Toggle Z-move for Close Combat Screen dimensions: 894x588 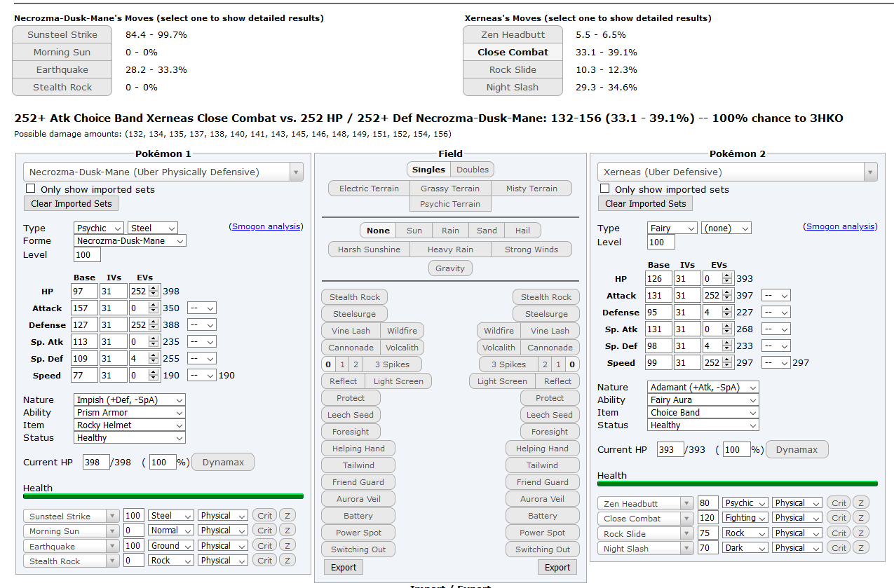point(862,518)
